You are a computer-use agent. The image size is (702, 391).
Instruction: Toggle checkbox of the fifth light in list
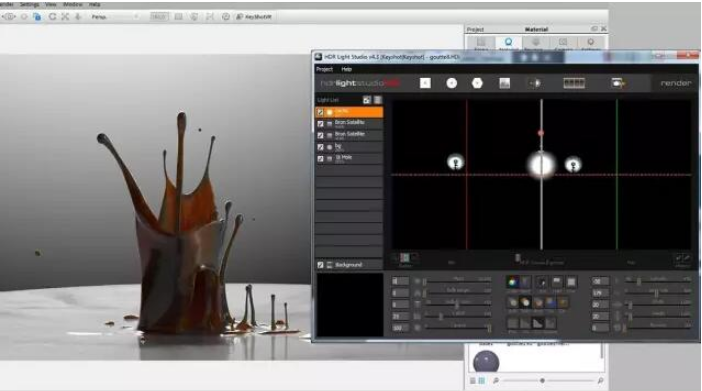pos(320,159)
